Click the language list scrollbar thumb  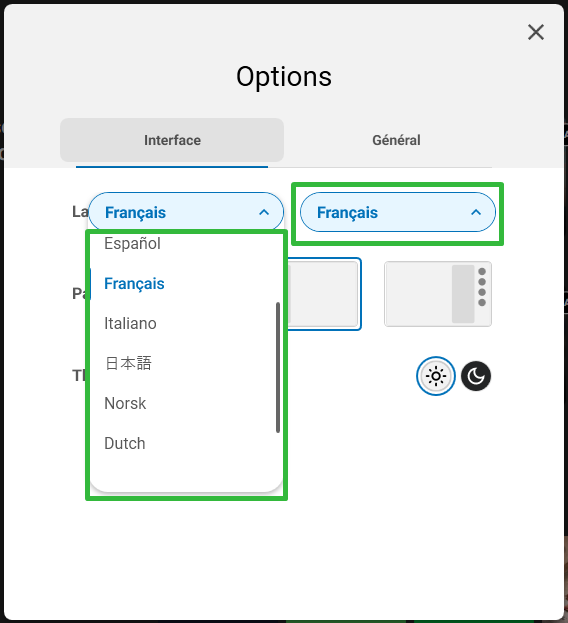click(x=278, y=368)
